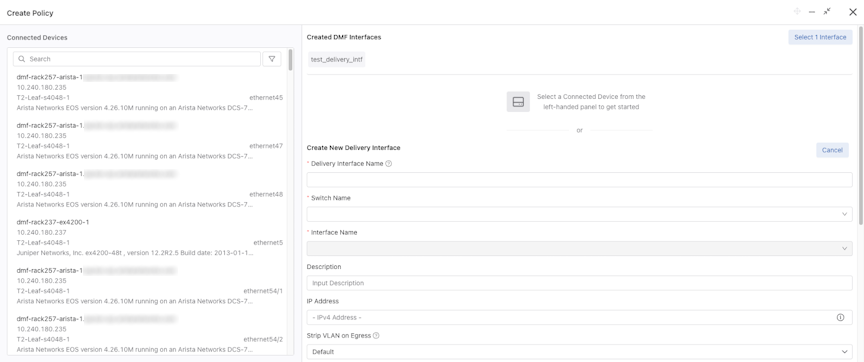Click the connected device placeholder icon
Viewport: 864px width, 362px height.
pos(518,102)
